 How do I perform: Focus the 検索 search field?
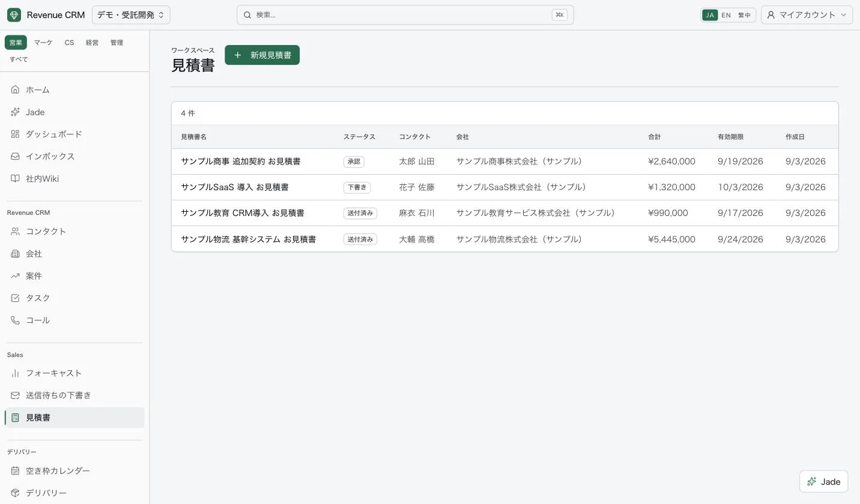coord(405,15)
